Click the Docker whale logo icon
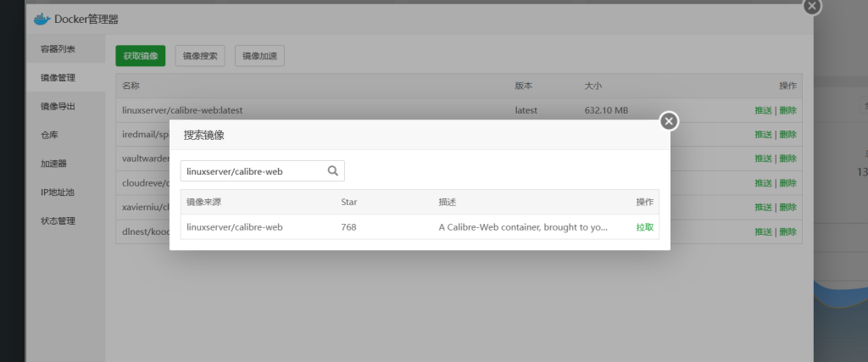Screen dimensions: 868x362 tap(42, 19)
